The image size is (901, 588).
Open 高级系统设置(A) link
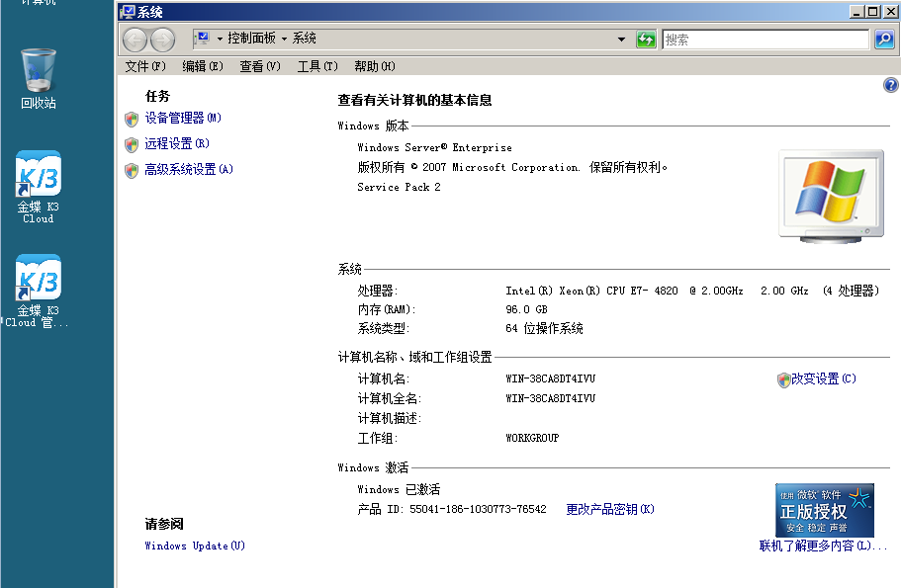[189, 169]
